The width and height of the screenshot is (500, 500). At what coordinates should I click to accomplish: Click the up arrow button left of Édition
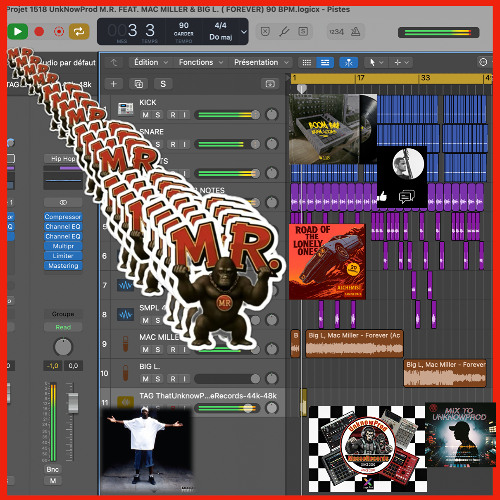point(114,62)
